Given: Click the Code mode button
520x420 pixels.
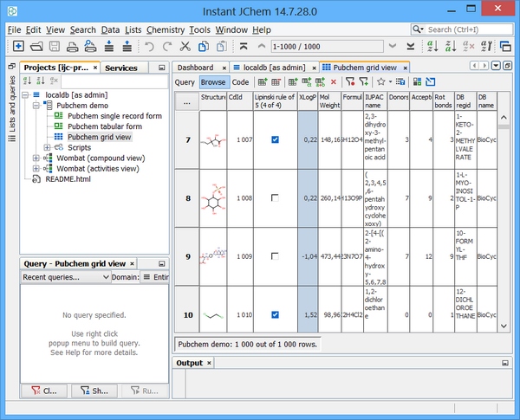Looking at the screenshot, I should coord(240,82).
